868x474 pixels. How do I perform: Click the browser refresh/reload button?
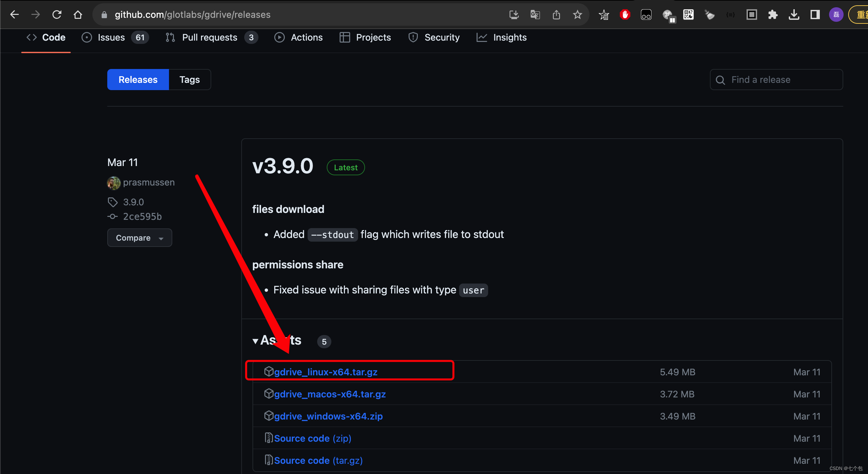(x=56, y=14)
